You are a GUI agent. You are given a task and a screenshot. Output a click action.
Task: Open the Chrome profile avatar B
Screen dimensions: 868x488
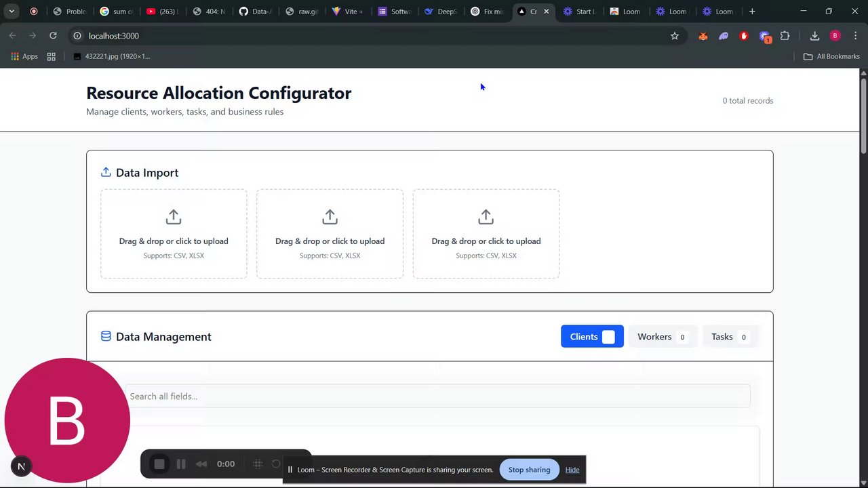click(x=835, y=36)
